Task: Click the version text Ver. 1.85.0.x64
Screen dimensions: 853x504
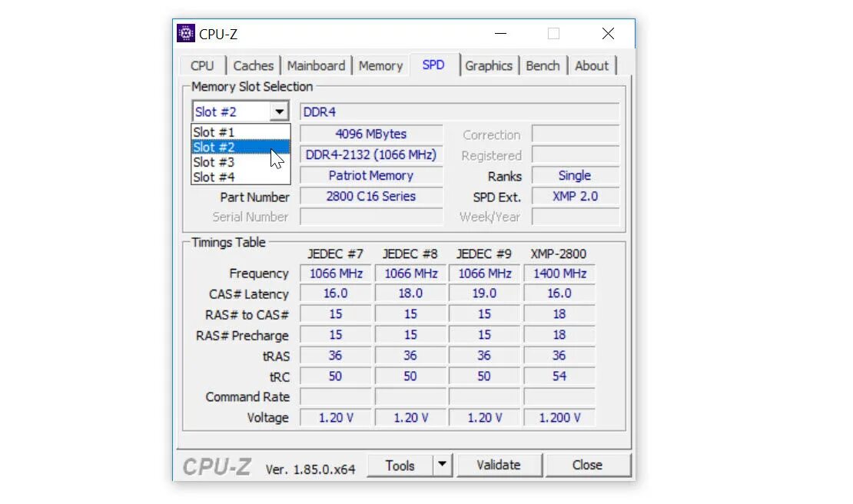Action: (x=310, y=469)
